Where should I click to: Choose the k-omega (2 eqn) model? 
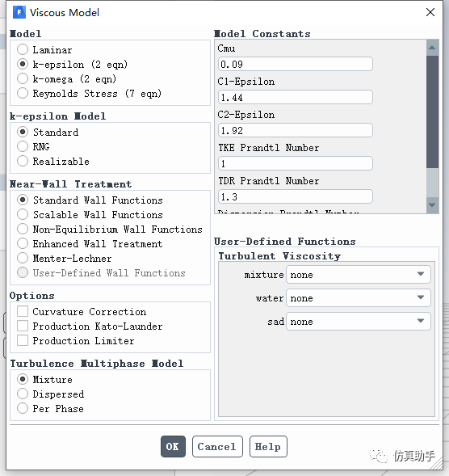click(x=23, y=78)
